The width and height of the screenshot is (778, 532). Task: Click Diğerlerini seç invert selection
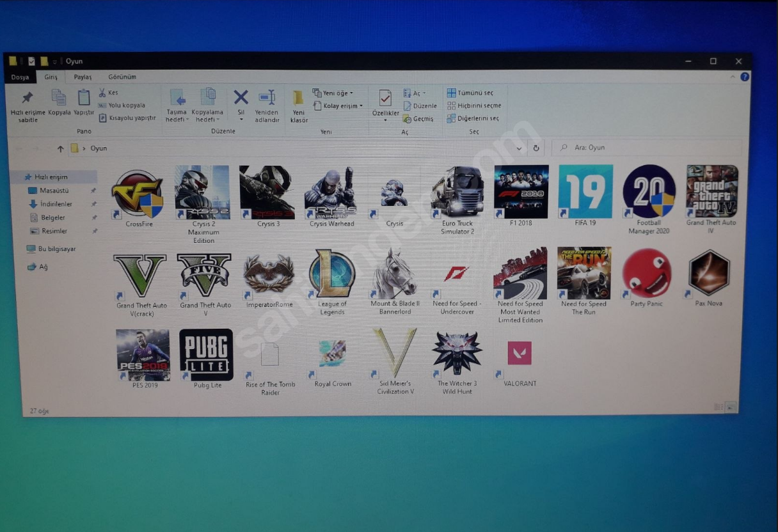click(473, 118)
